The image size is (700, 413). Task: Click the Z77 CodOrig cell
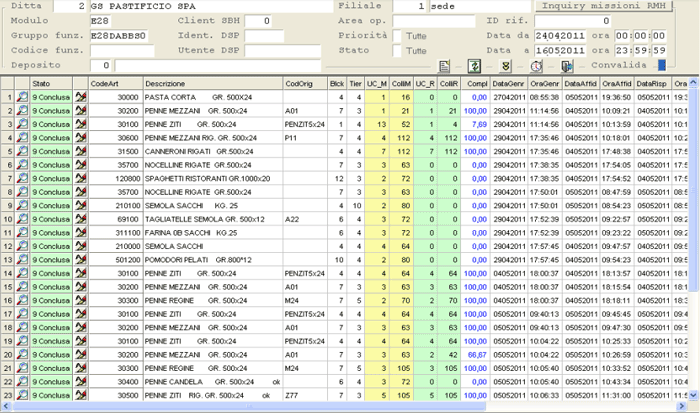(305, 395)
